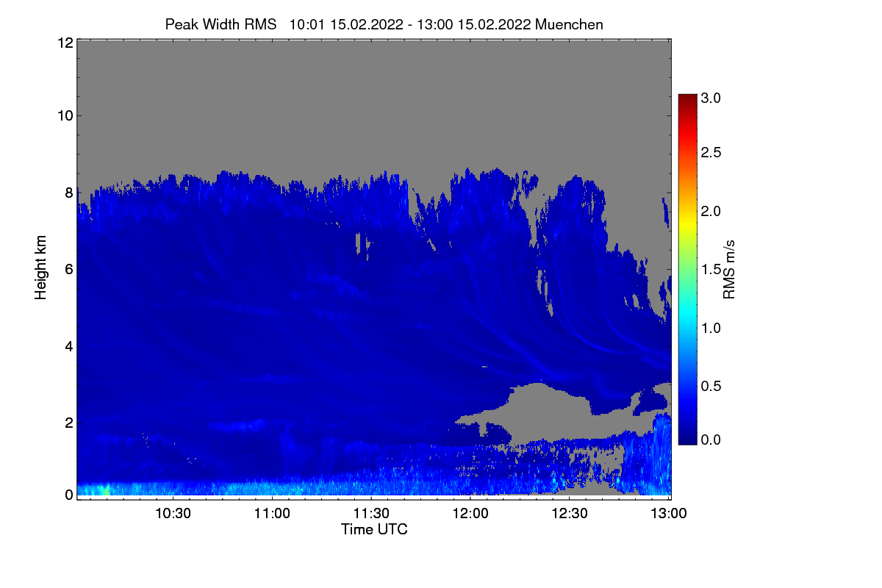This screenshot has height=588, width=882.
Task: Click the location text "Muenchen" in the title
Action: [x=570, y=24]
